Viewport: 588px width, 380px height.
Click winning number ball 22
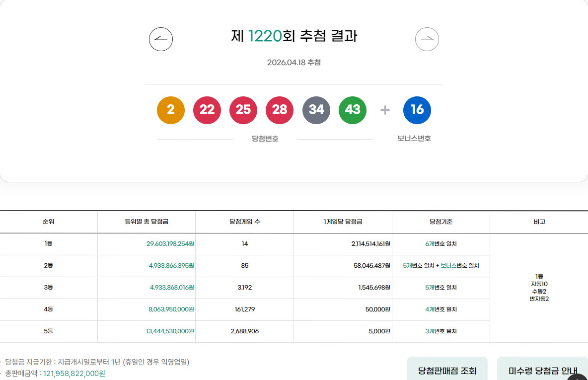tap(207, 110)
